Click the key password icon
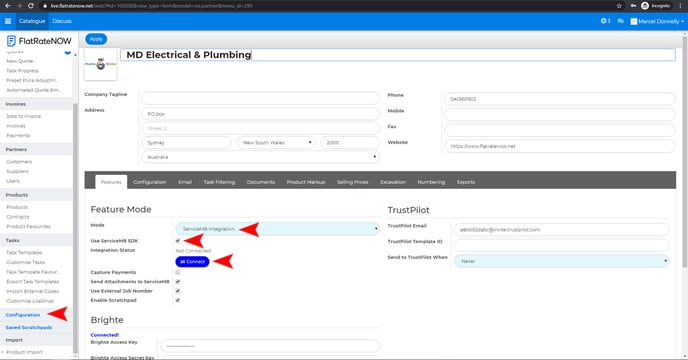The width and height of the screenshot is (688, 360). (x=633, y=6)
